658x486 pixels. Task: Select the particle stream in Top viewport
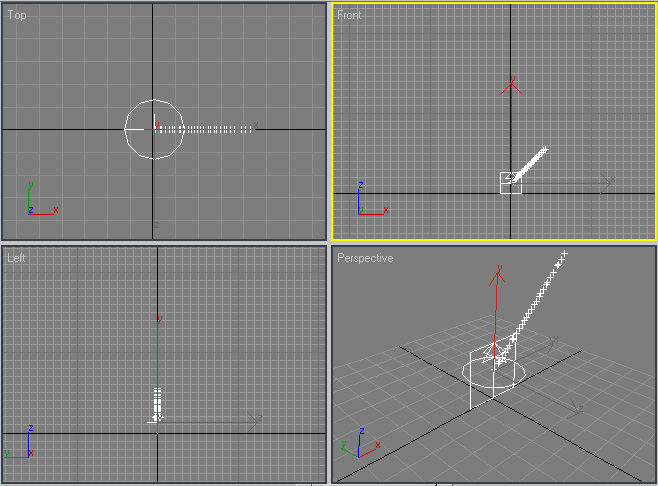tap(210, 129)
